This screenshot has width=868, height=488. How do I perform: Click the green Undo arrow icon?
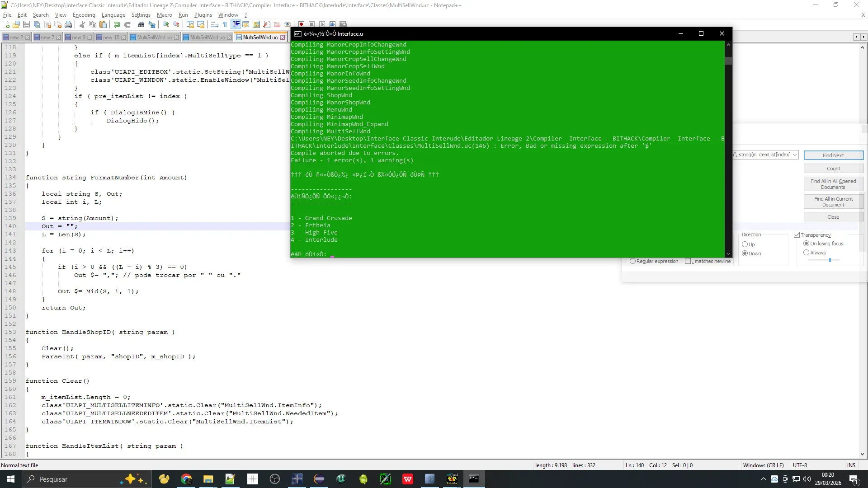click(x=117, y=24)
